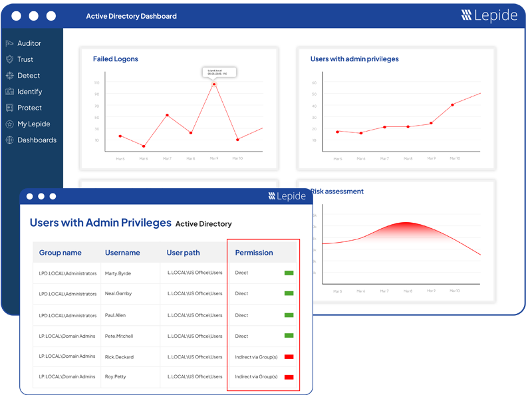Select Dashboards in the sidebar
The height and width of the screenshot is (399, 532).
point(37,140)
